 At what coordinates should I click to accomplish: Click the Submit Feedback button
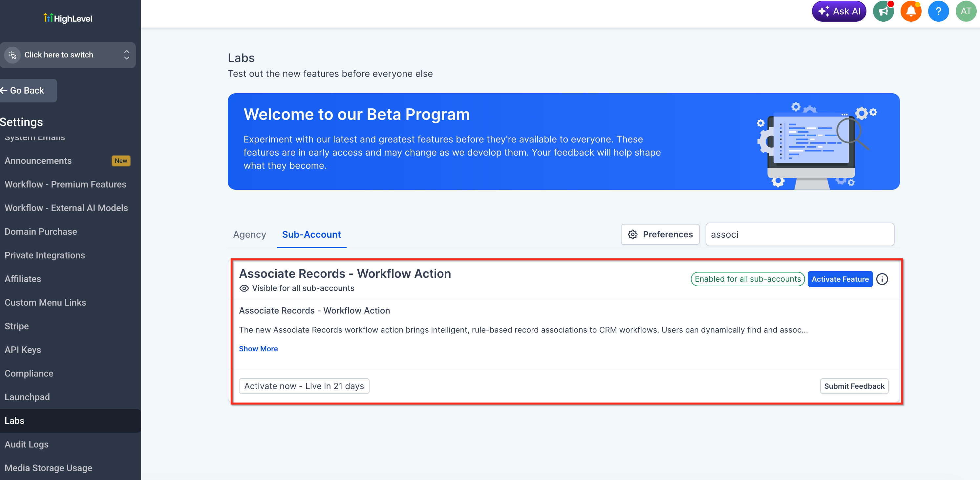(x=854, y=386)
